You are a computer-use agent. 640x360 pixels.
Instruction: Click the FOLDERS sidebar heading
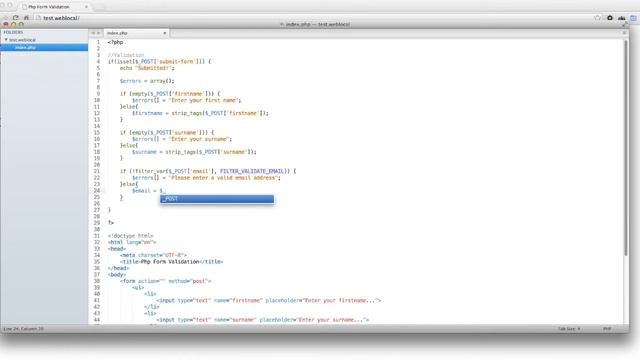[x=13, y=32]
